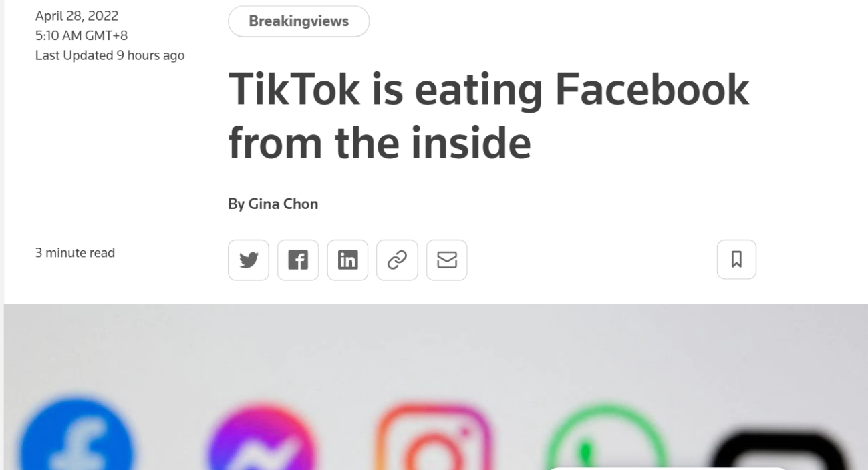This screenshot has width=868, height=470.
Task: Click the TikTok is eating Facebook headline
Action: point(488,116)
